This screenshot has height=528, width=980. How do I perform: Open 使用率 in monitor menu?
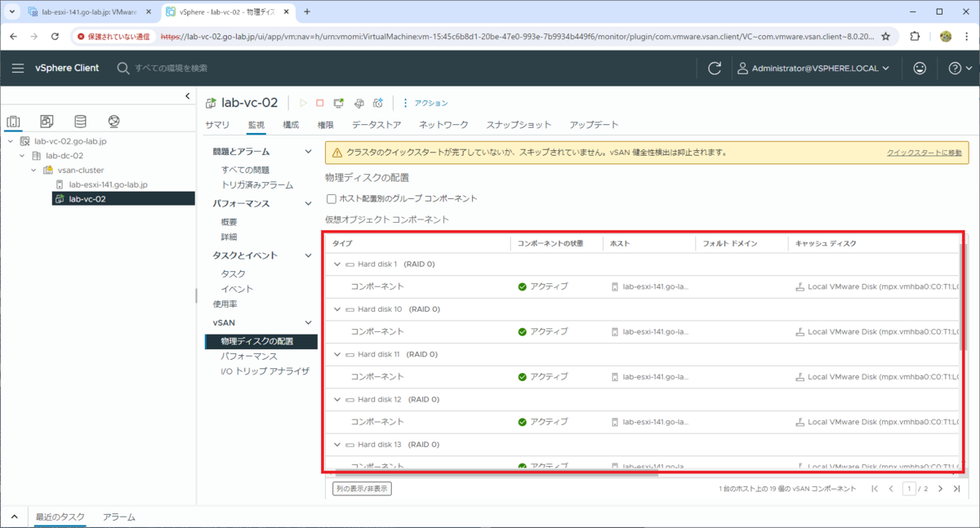pos(225,304)
